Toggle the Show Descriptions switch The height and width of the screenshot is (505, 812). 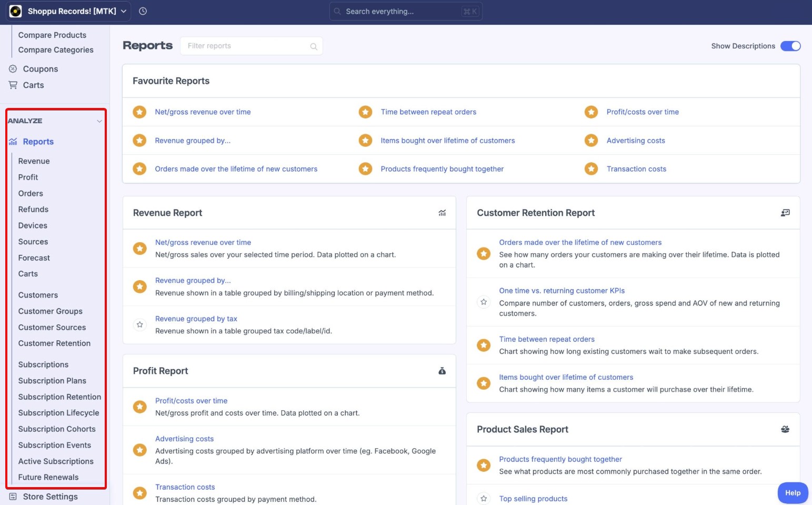coord(791,46)
